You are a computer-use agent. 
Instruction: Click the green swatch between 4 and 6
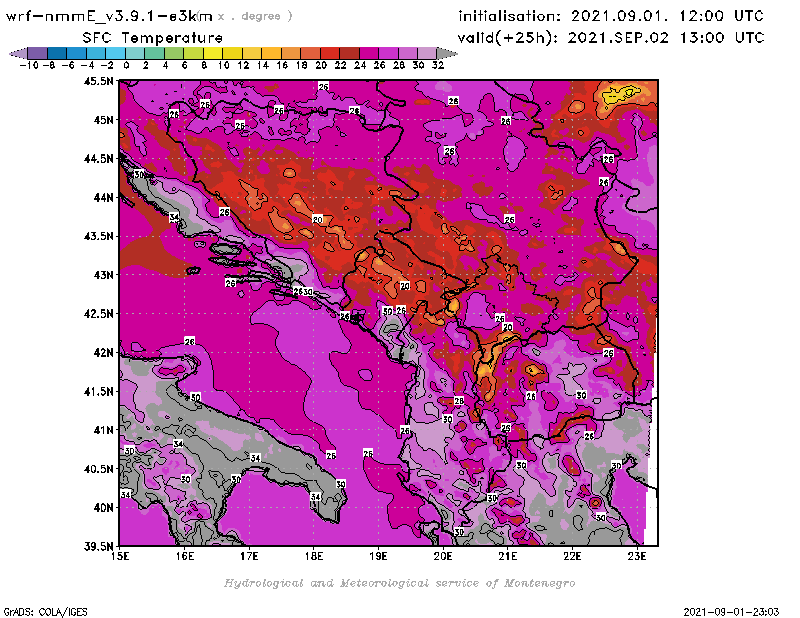(174, 53)
